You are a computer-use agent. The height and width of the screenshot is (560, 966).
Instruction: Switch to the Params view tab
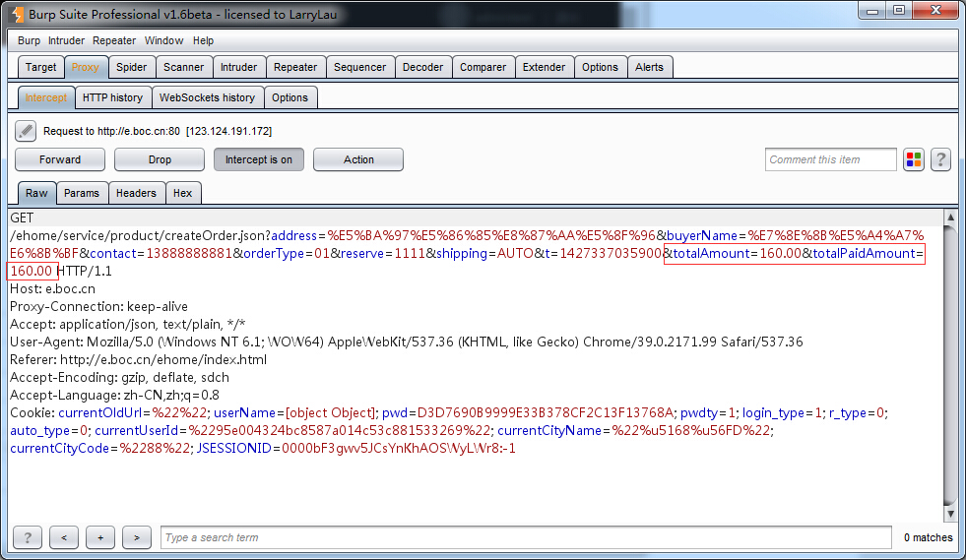coord(82,193)
